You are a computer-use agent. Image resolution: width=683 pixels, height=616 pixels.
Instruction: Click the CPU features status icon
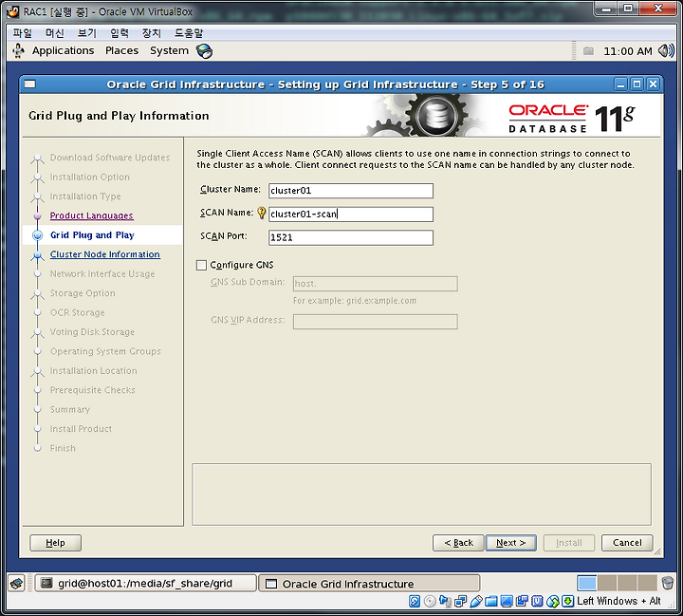(537, 601)
